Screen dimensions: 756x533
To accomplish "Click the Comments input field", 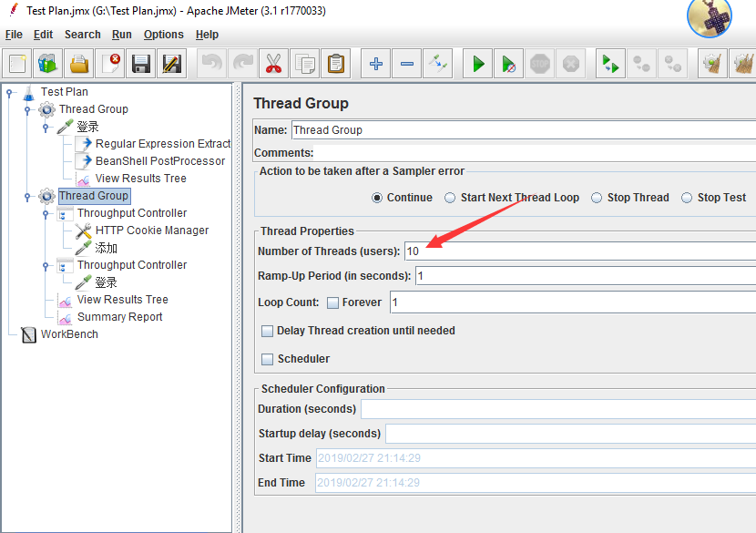I will [x=535, y=153].
